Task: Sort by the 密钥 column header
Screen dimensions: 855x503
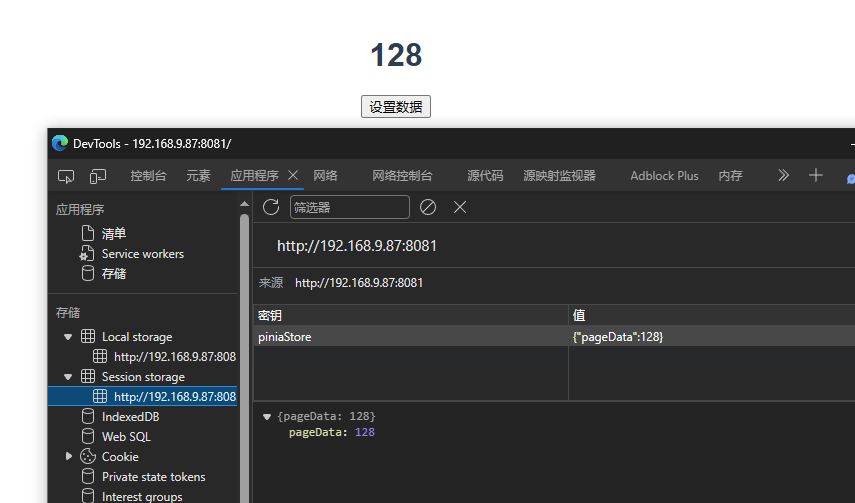Action: [x=411, y=315]
